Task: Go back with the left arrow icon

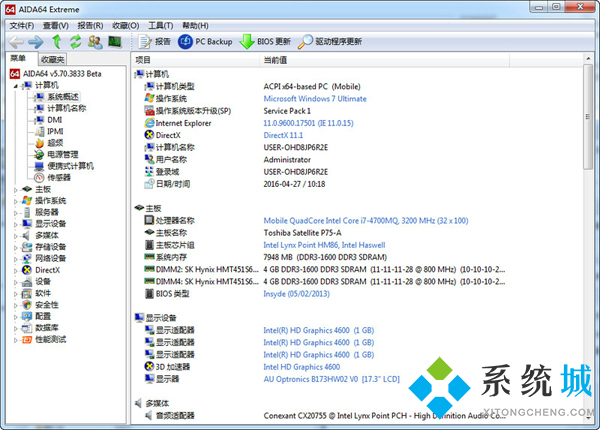Action: [16, 42]
